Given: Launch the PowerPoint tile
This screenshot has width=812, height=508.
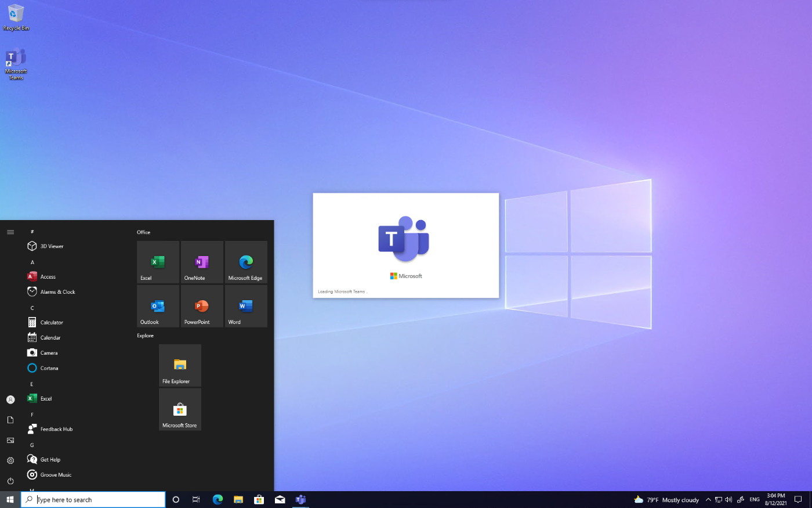Looking at the screenshot, I should [x=202, y=306].
